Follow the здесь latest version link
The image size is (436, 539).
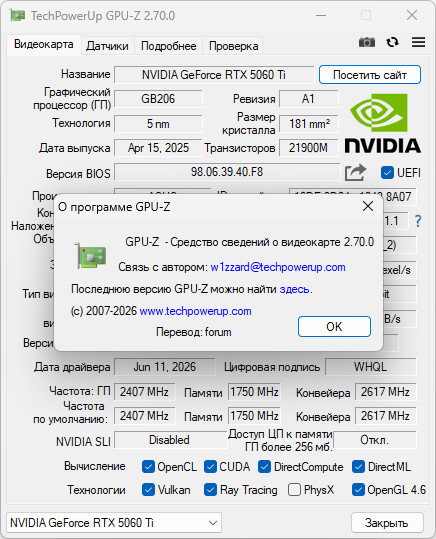pos(294,289)
